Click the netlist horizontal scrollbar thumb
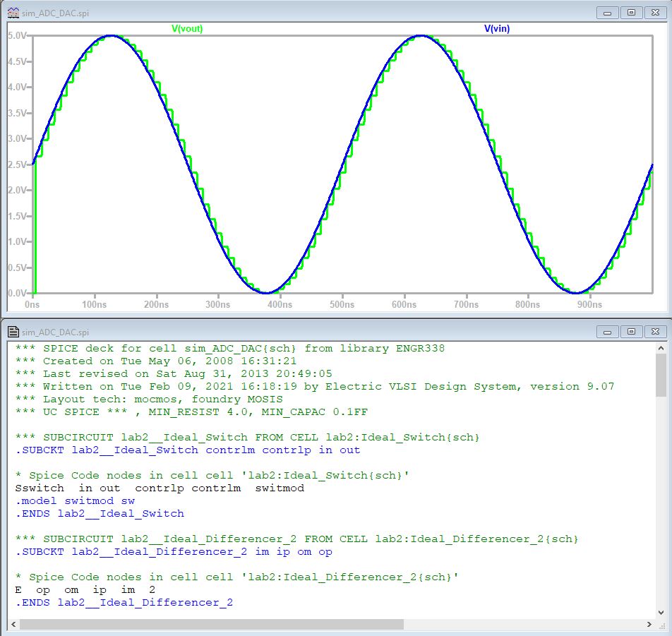Screen dimensions: 672x636 [212, 625]
